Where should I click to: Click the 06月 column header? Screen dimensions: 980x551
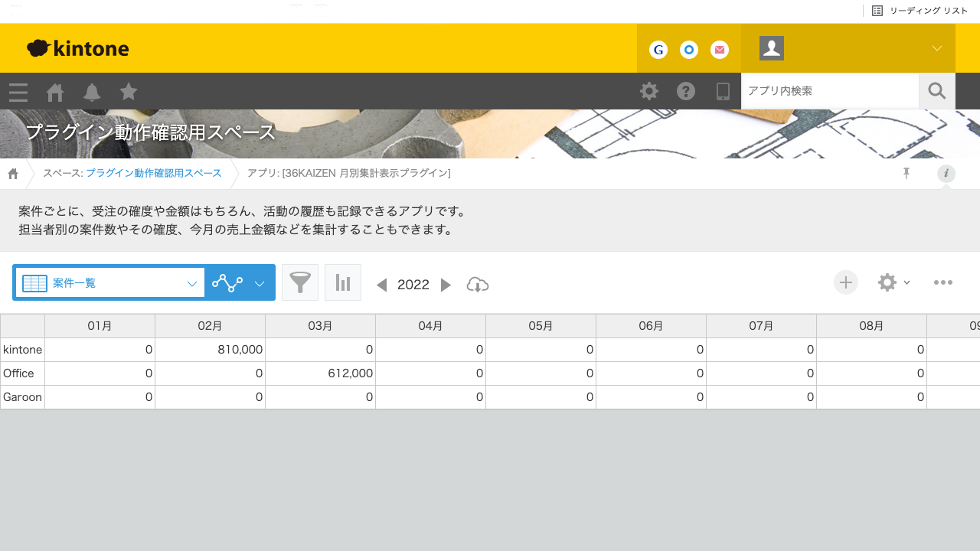click(652, 326)
